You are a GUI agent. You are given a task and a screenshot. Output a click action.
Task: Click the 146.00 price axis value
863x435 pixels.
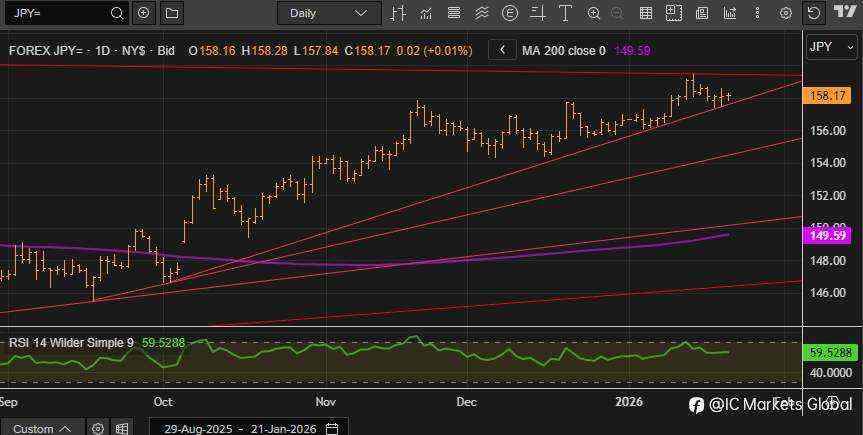[x=828, y=292]
